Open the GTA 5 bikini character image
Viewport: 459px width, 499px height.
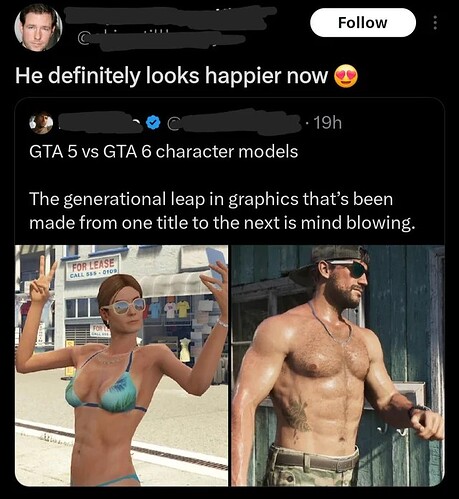tap(122, 366)
